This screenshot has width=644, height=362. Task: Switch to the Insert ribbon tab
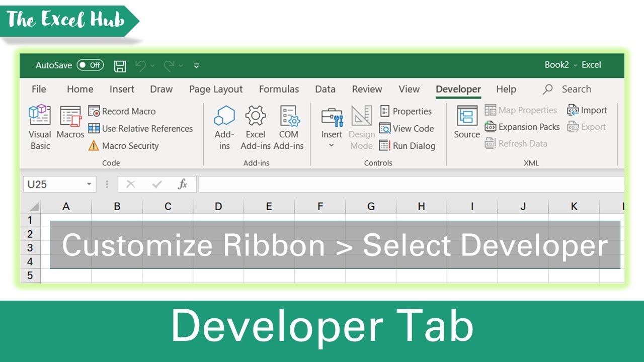[x=122, y=89]
